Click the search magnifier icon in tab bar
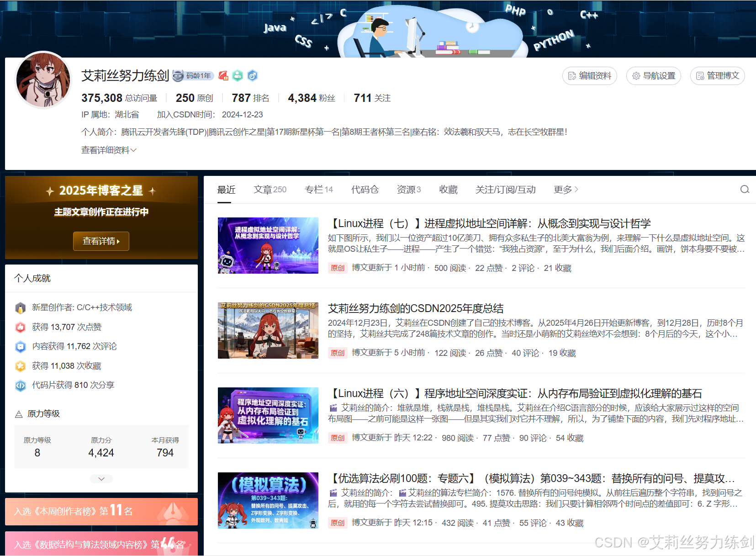 (x=745, y=190)
